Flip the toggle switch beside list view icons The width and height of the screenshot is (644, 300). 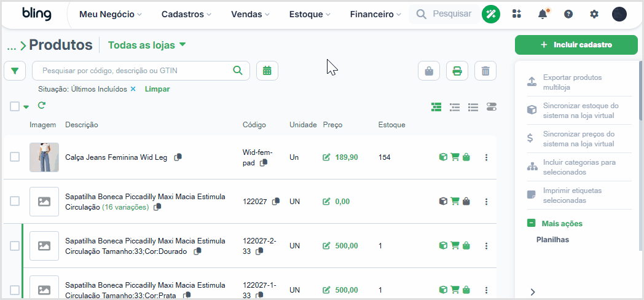coord(491,107)
